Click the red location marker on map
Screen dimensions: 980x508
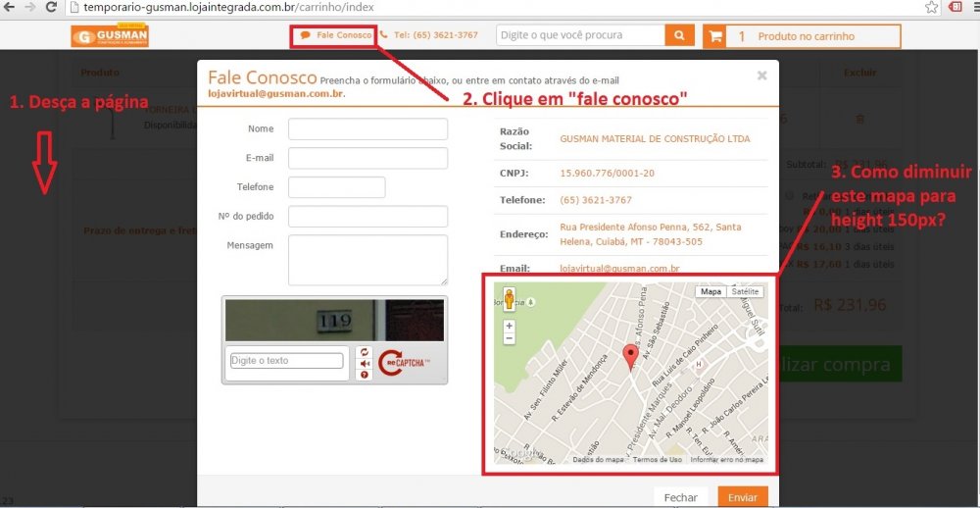tap(631, 357)
